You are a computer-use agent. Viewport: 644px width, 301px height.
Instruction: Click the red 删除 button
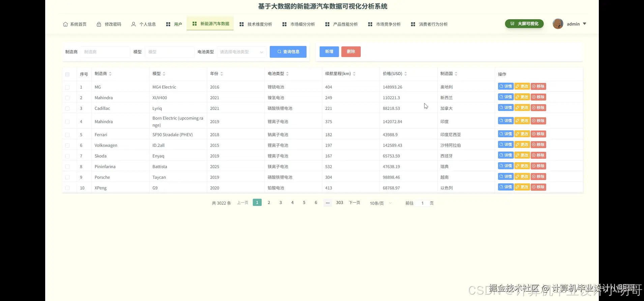351,52
